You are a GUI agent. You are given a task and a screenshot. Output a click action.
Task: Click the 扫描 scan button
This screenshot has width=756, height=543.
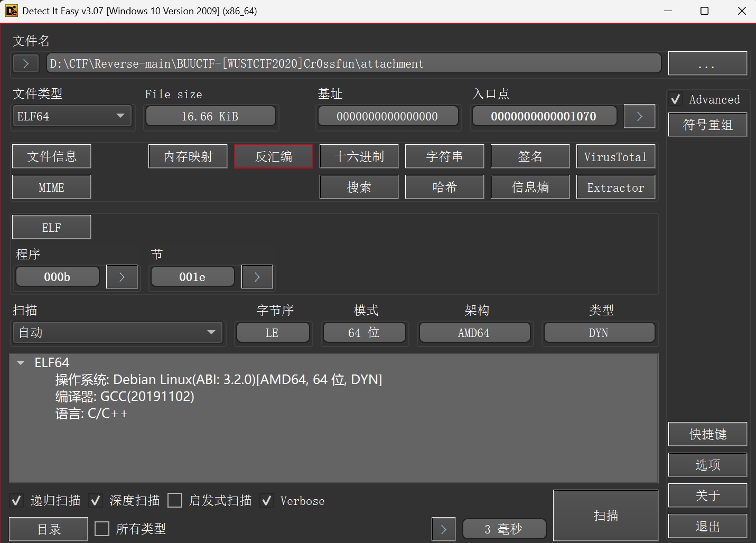605,516
